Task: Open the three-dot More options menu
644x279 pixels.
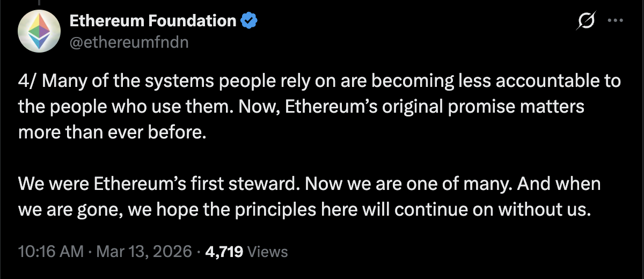Action: [x=614, y=21]
